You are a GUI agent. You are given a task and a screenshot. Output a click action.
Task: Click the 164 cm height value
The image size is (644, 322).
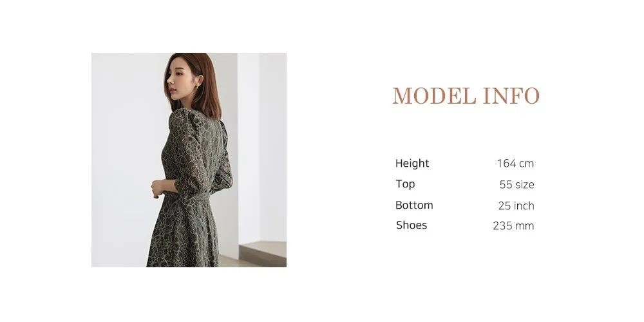pyautogui.click(x=515, y=164)
